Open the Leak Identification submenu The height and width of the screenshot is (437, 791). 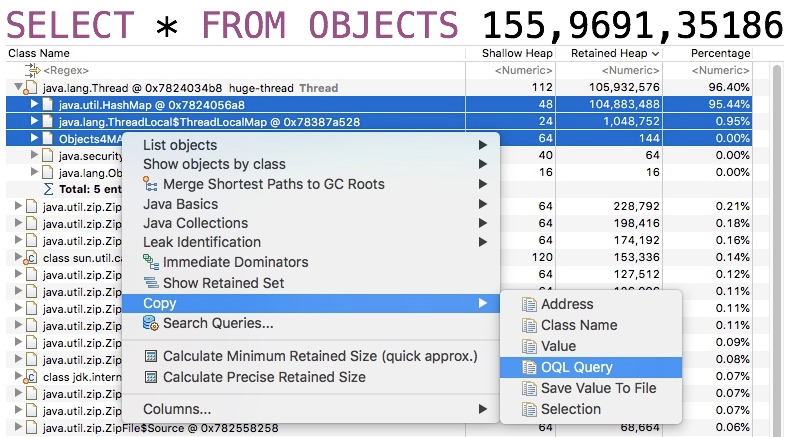(x=311, y=242)
